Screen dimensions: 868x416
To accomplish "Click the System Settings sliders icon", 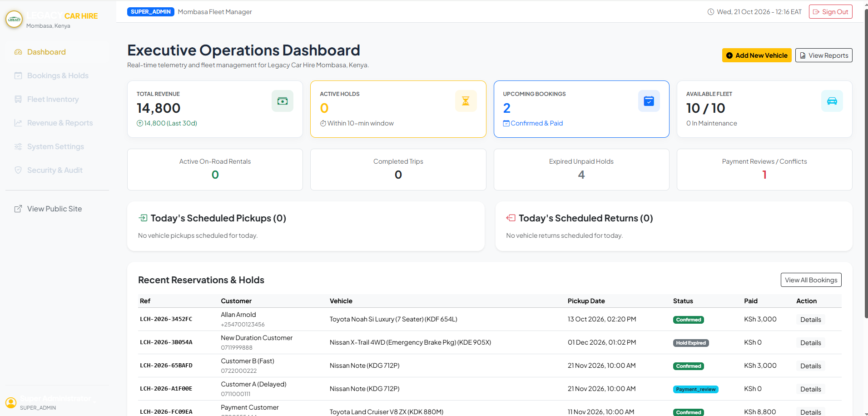I will (x=18, y=146).
